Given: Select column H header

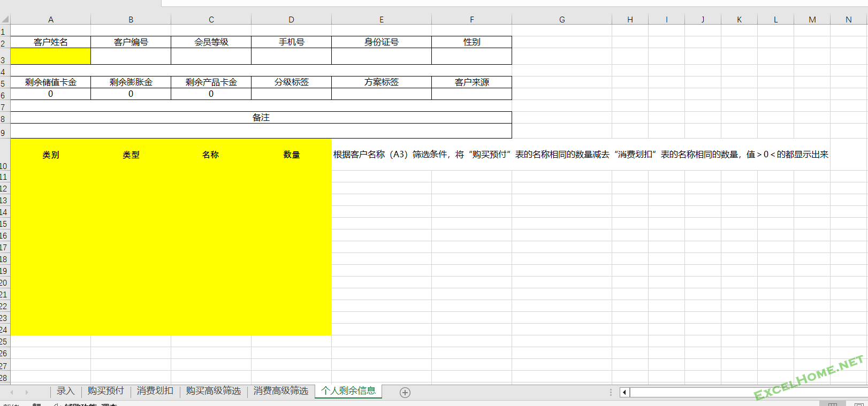Looking at the screenshot, I should tap(630, 19).
